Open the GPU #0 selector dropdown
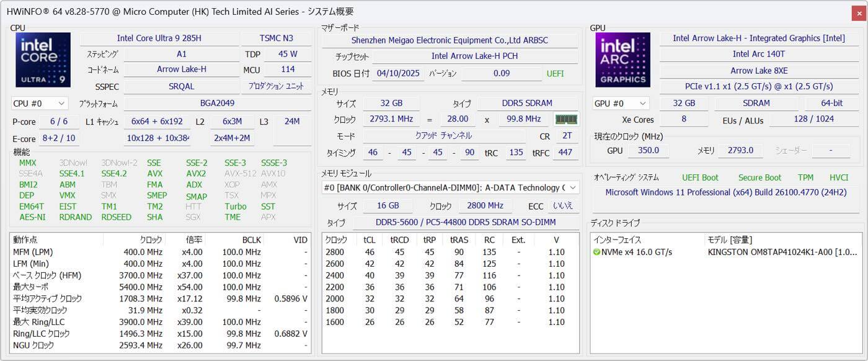868x361 pixels. click(x=621, y=103)
